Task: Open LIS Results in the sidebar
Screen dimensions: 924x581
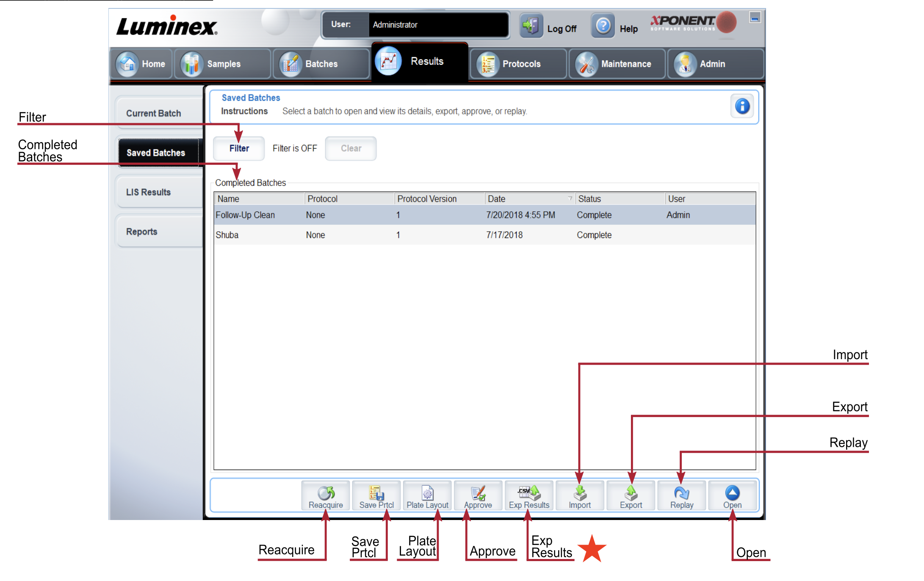Action: (149, 192)
